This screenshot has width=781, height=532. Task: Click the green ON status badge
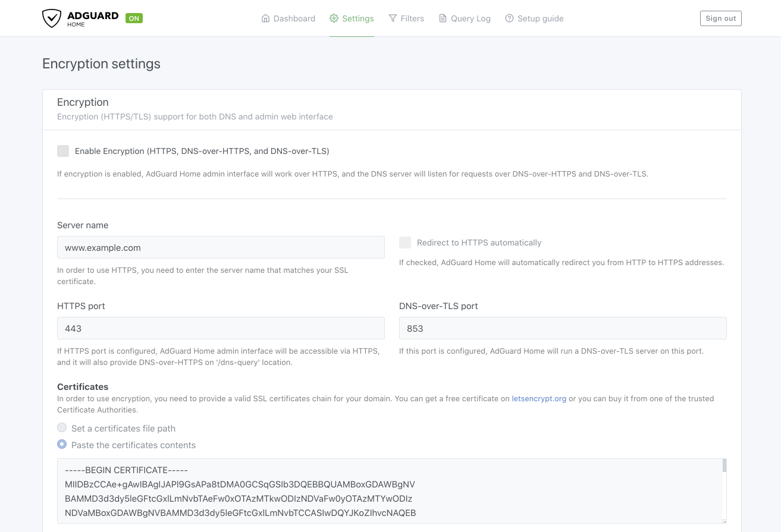[134, 18]
